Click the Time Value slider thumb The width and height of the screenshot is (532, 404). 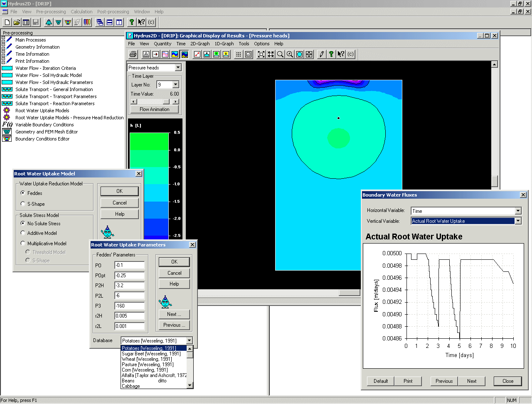point(166,101)
